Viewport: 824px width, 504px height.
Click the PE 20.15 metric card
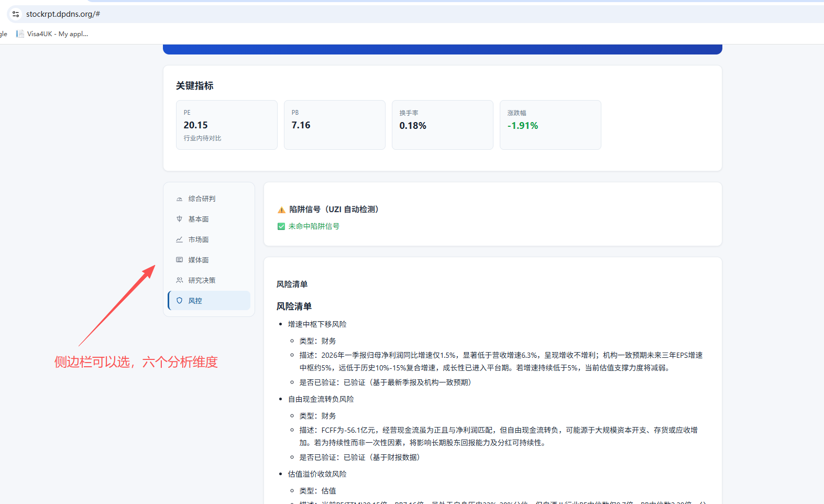227,125
